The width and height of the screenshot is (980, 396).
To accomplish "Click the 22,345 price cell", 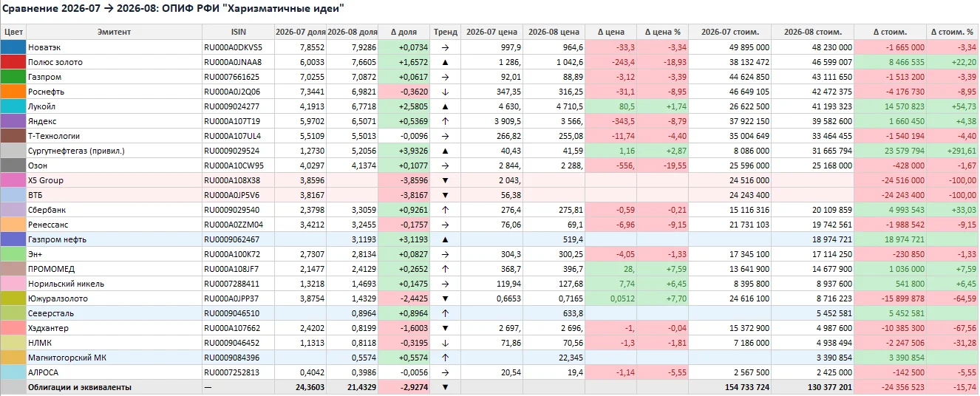I will pyautogui.click(x=554, y=358).
